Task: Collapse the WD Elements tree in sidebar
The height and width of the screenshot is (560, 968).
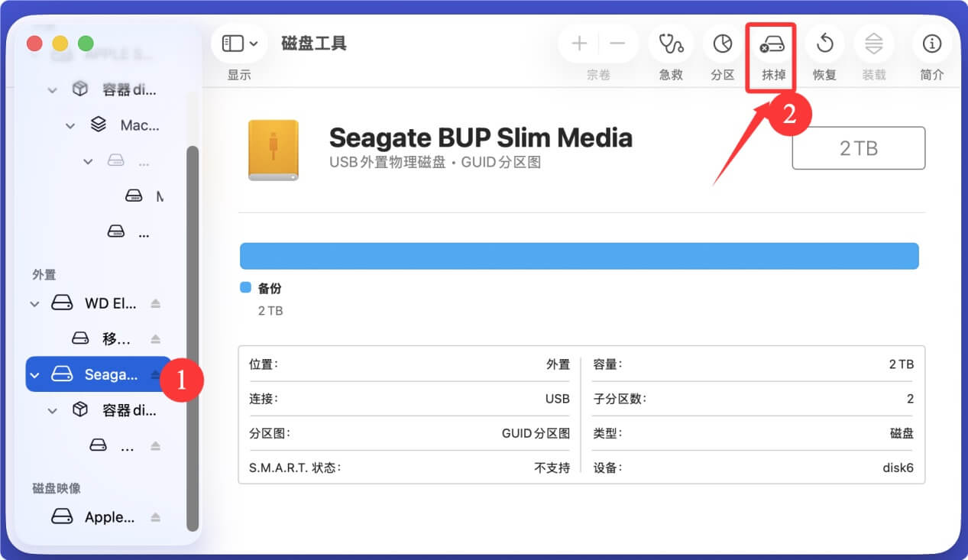Action: 34,303
